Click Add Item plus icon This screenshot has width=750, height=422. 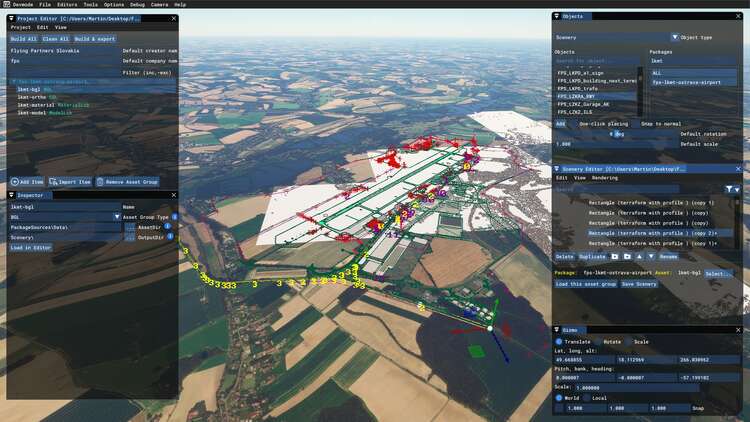[15, 182]
